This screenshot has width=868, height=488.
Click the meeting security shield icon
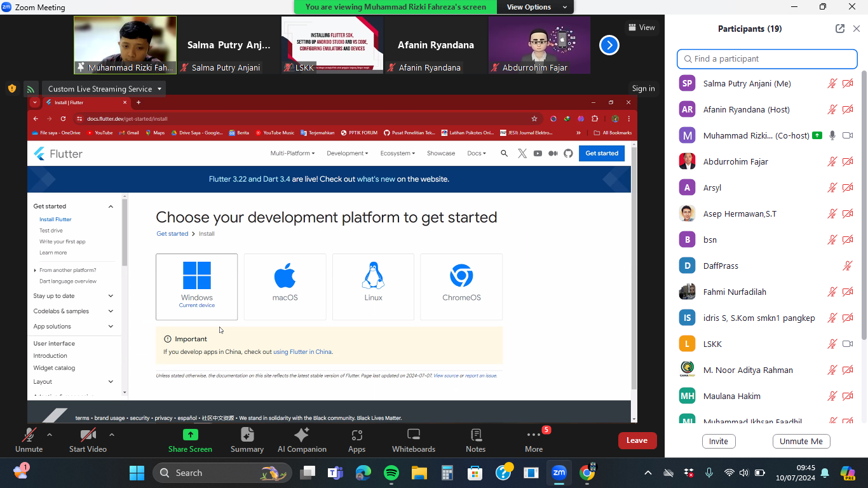click(11, 88)
